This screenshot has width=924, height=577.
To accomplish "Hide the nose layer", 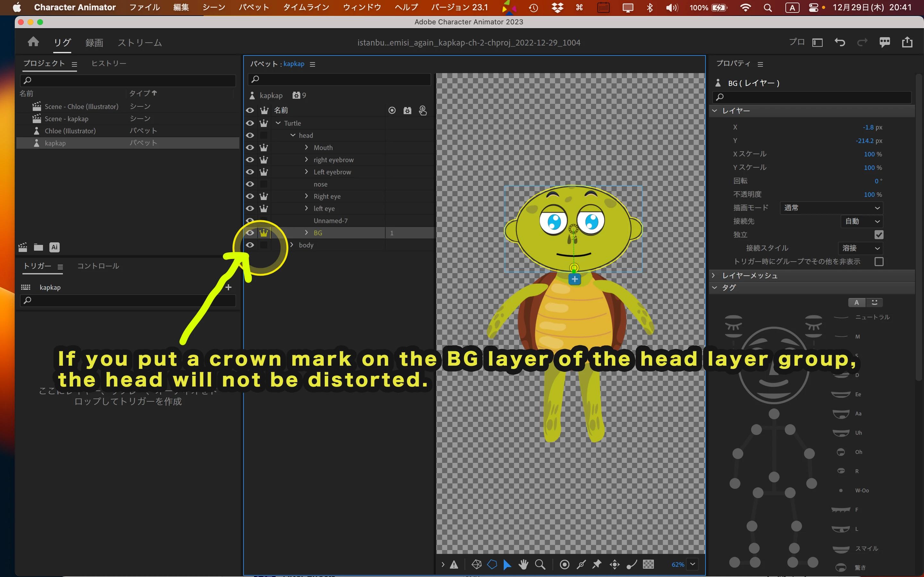I will 250,184.
